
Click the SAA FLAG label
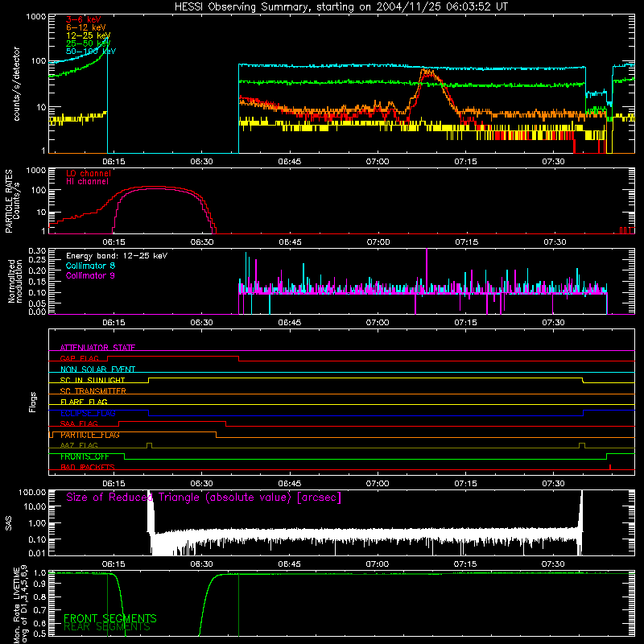point(79,423)
